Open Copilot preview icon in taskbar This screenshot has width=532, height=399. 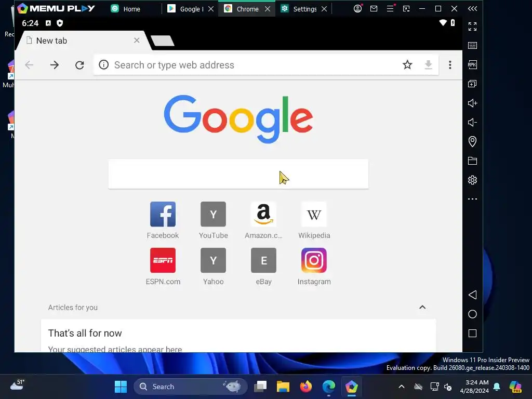[x=515, y=387]
